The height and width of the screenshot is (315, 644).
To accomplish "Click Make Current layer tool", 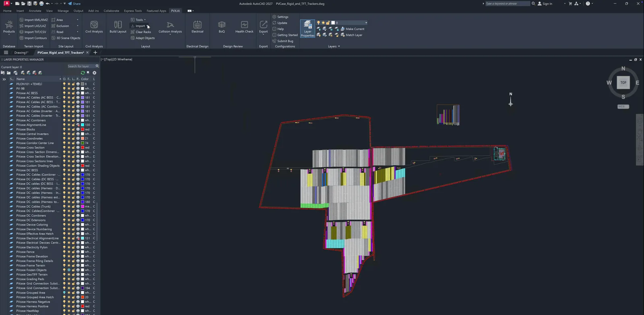I will pos(353,29).
